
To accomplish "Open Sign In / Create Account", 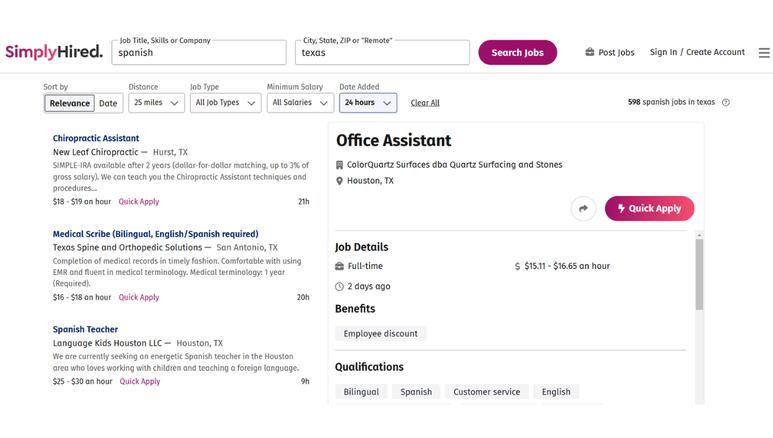I will point(697,52).
